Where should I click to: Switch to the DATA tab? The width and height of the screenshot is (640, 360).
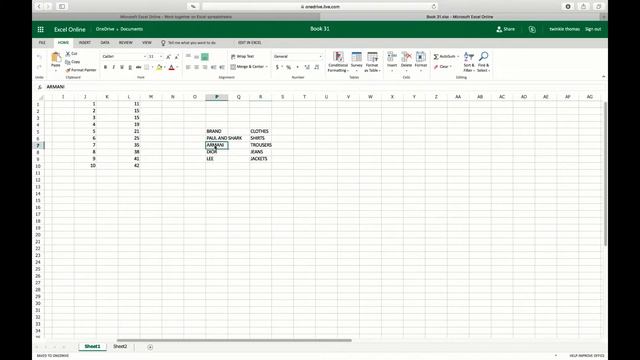[105, 42]
